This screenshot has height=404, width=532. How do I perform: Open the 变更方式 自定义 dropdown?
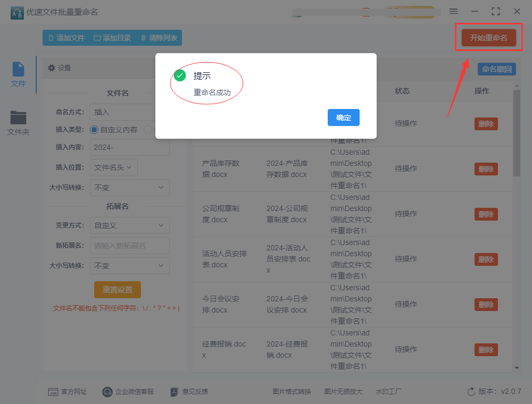click(129, 225)
